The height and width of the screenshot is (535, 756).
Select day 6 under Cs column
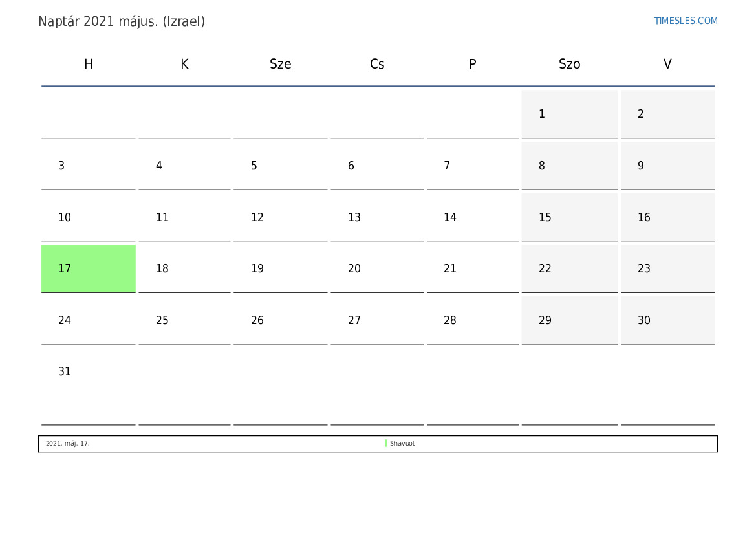point(377,166)
